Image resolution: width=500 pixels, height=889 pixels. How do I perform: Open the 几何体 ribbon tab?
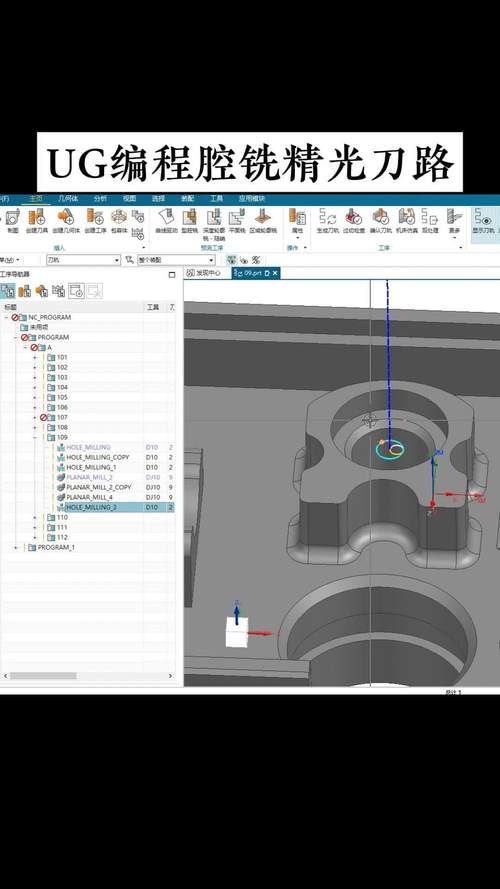click(68, 199)
